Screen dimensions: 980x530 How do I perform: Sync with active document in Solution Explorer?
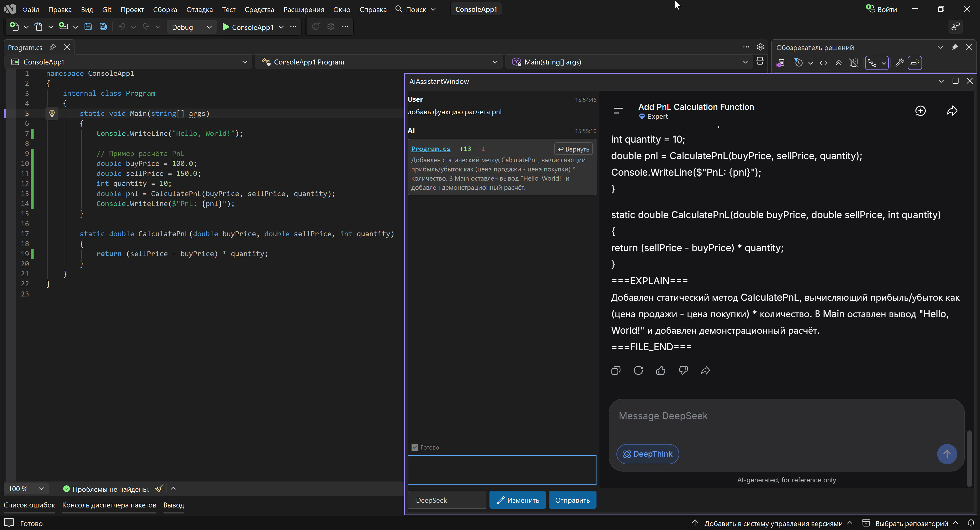coord(823,63)
